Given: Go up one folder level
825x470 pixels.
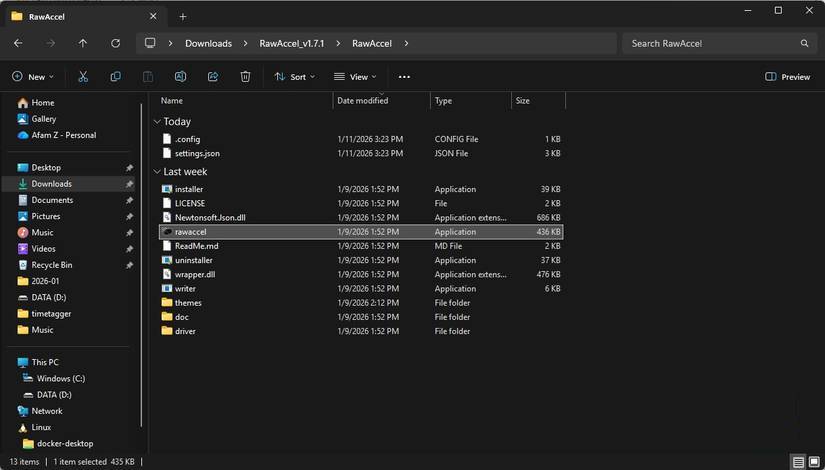Looking at the screenshot, I should click(83, 44).
